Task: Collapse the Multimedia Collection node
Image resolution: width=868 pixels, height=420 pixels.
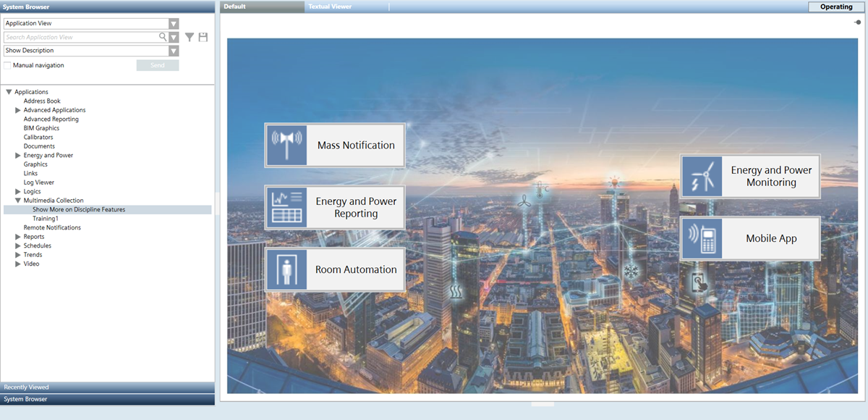Action: [x=18, y=201]
